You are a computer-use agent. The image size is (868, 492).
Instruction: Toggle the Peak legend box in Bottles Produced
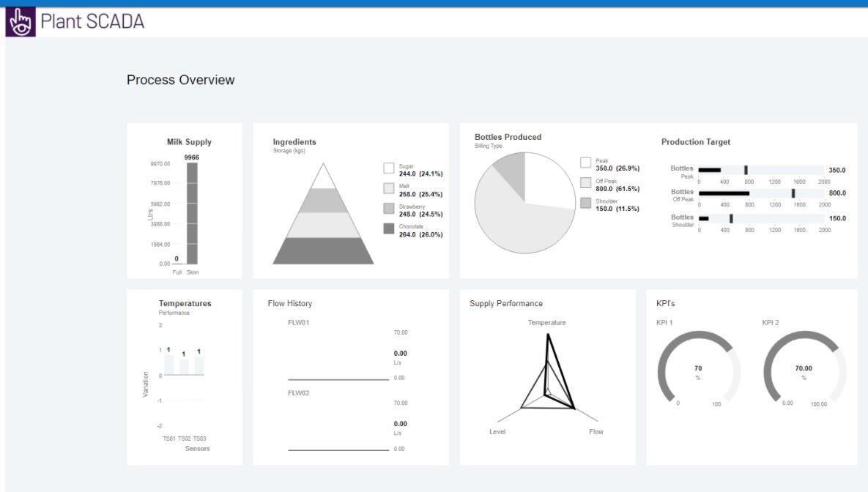click(585, 163)
